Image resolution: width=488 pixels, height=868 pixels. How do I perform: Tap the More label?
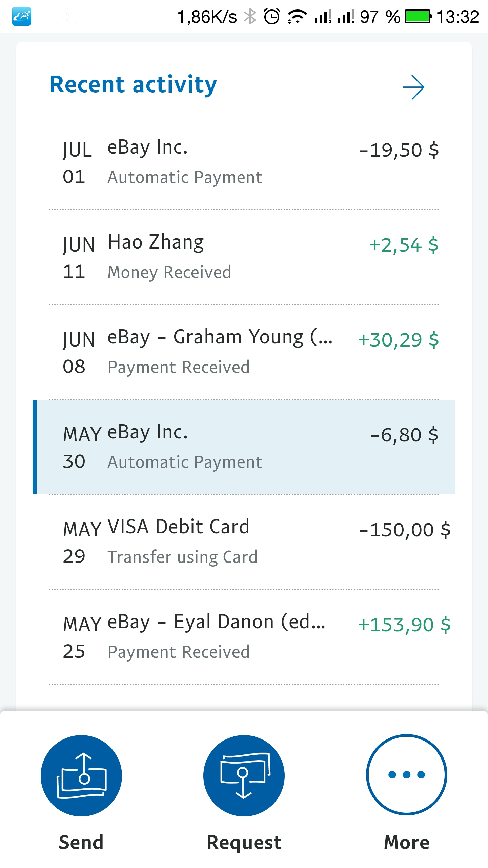coord(407,842)
